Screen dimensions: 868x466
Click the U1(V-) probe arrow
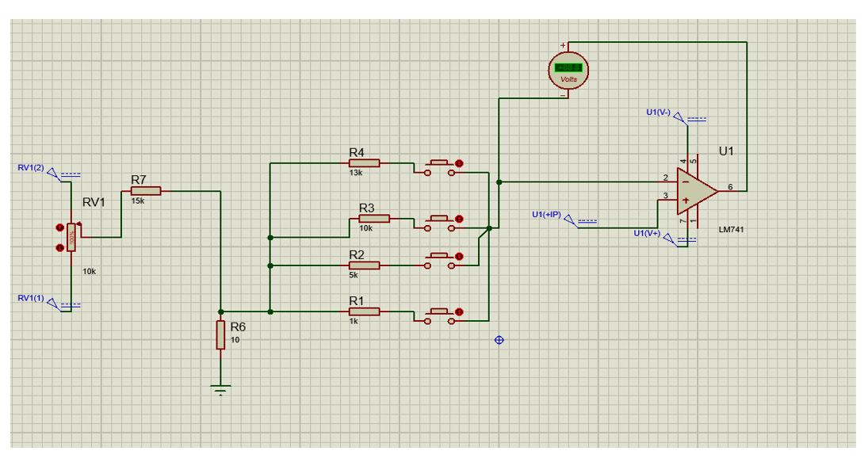coord(679,118)
